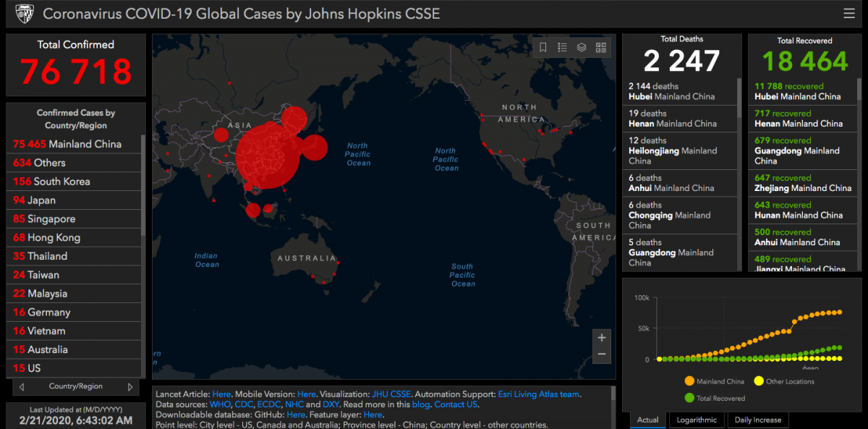Click 643 recovered Hunan entry

pos(804,210)
